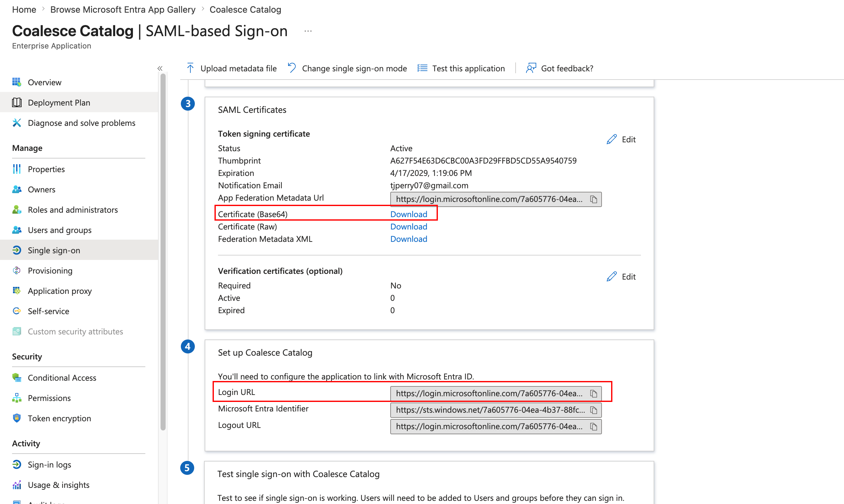
Task: Copy the Microsoft Entra Identifier
Action: tap(593, 410)
